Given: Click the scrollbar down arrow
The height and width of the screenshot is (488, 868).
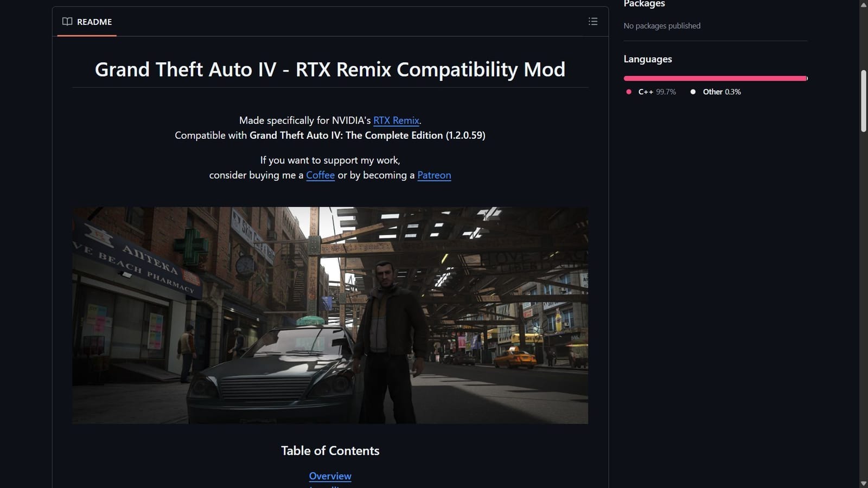Looking at the screenshot, I should (864, 484).
